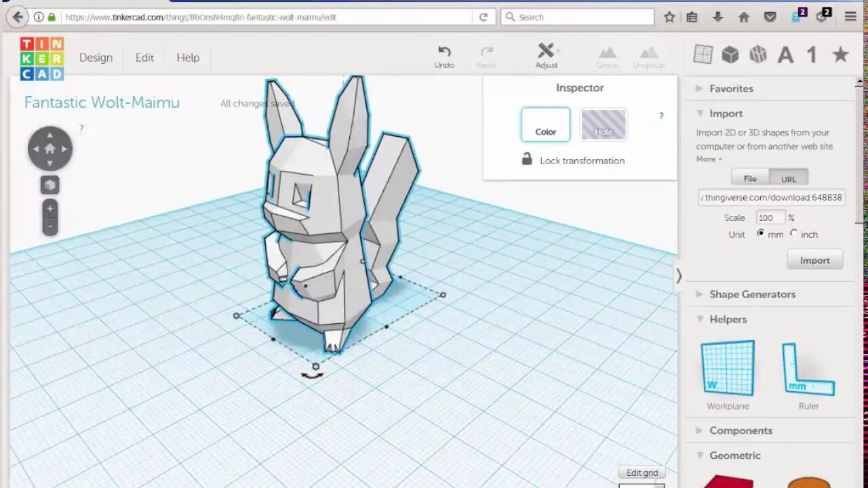
Task: Open the Design menu
Action: (96, 58)
